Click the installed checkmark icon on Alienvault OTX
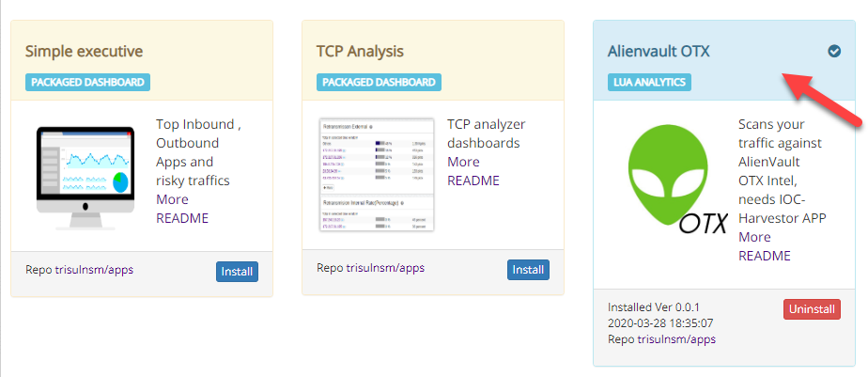 tap(834, 52)
